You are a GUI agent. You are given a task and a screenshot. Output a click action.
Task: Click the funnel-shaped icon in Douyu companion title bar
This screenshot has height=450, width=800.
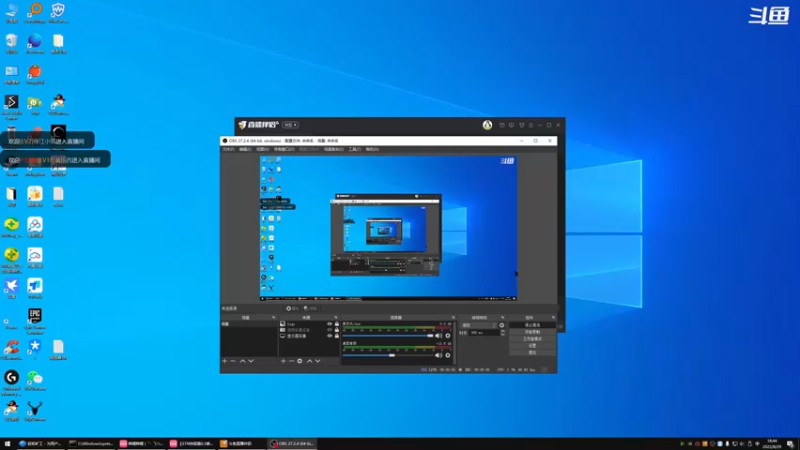[x=521, y=125]
